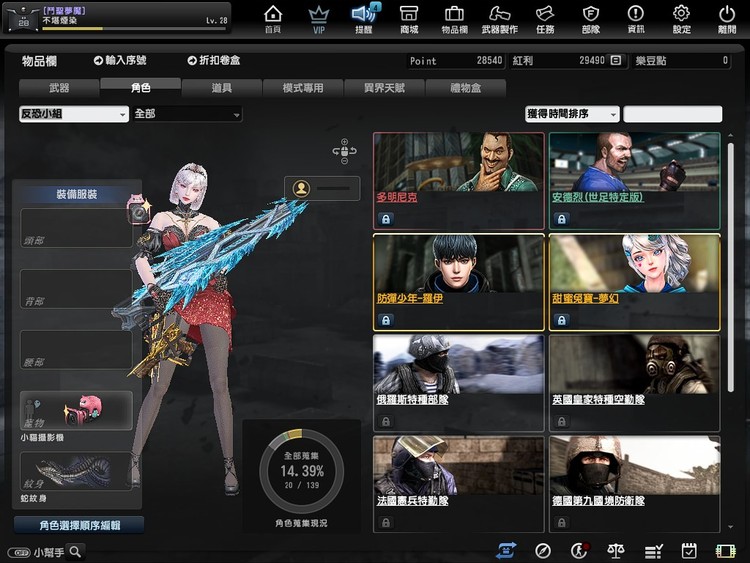Click the scroll down arrow of the character list

coord(730,527)
